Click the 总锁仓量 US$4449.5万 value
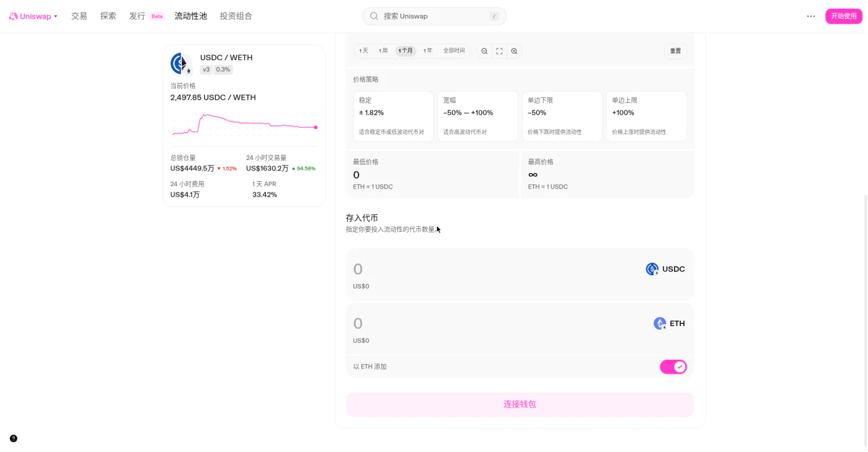 [x=192, y=169]
